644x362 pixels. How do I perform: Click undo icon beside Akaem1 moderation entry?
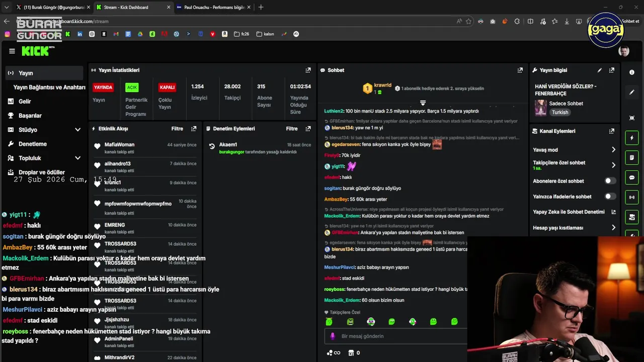pos(212,147)
